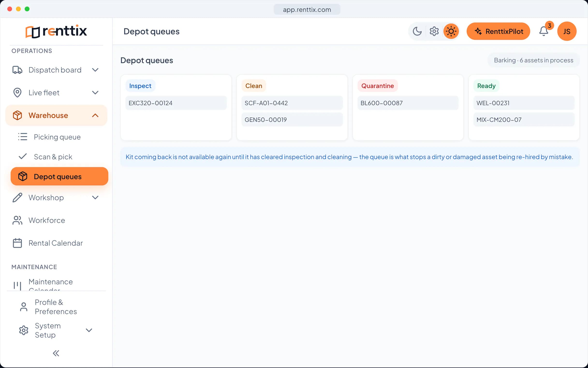The height and width of the screenshot is (368, 588).
Task: Click Rental Calendar icon
Action: tap(17, 243)
